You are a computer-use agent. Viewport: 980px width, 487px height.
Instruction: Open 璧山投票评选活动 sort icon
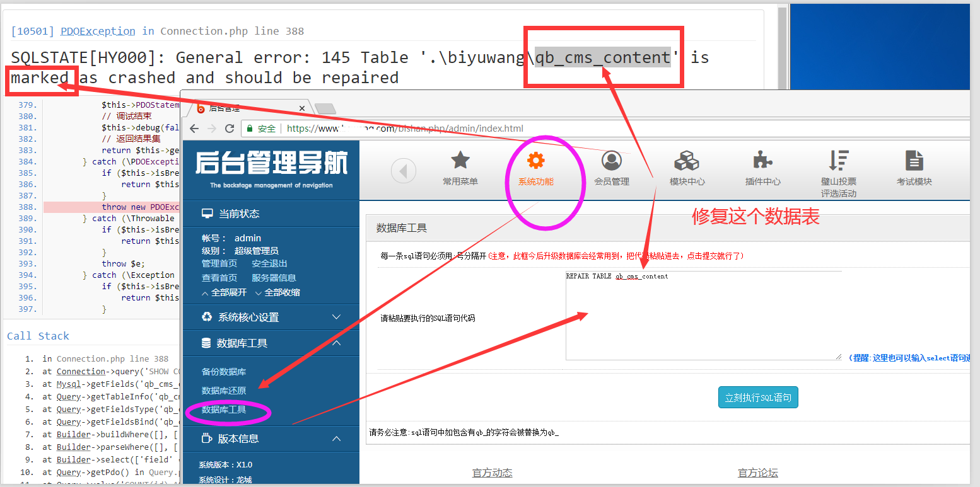838,161
